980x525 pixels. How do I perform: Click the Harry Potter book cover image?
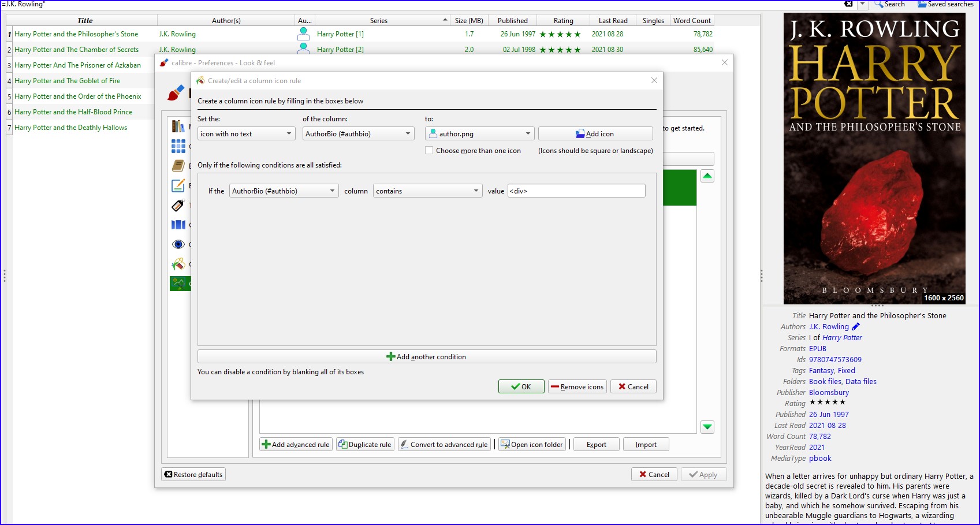point(874,158)
